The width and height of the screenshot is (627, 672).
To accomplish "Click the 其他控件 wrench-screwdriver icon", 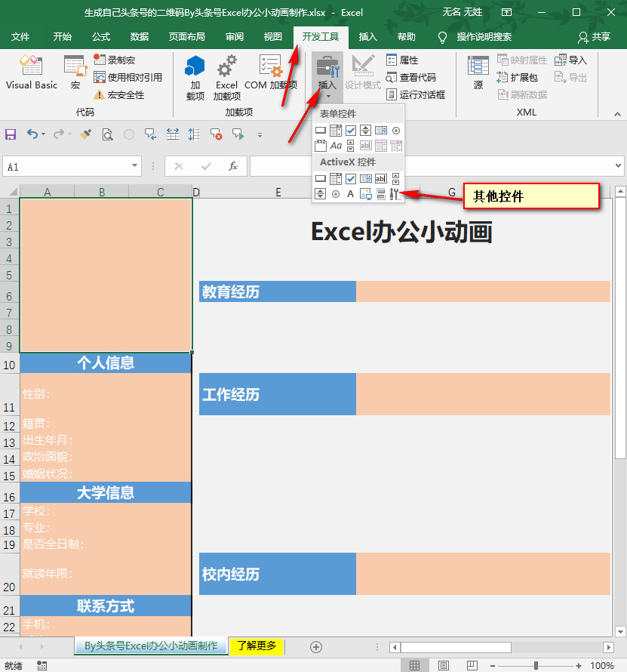I will click(x=395, y=194).
